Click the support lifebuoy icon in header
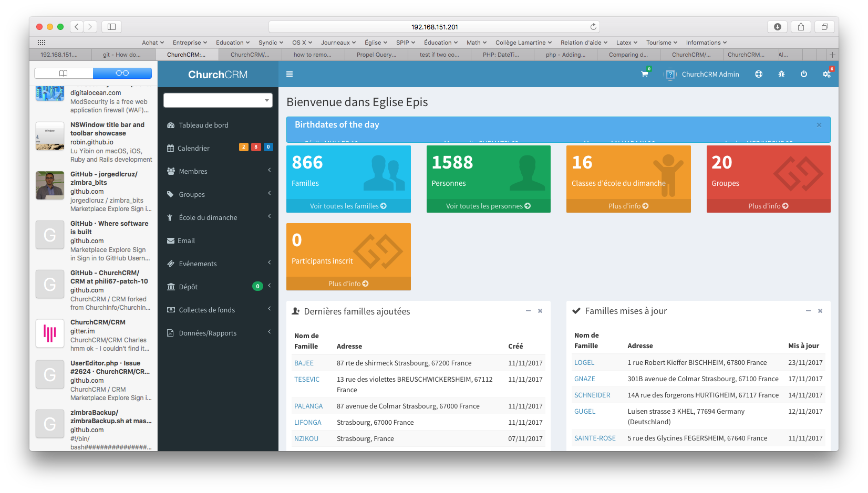The height and width of the screenshot is (493, 868). coord(758,74)
